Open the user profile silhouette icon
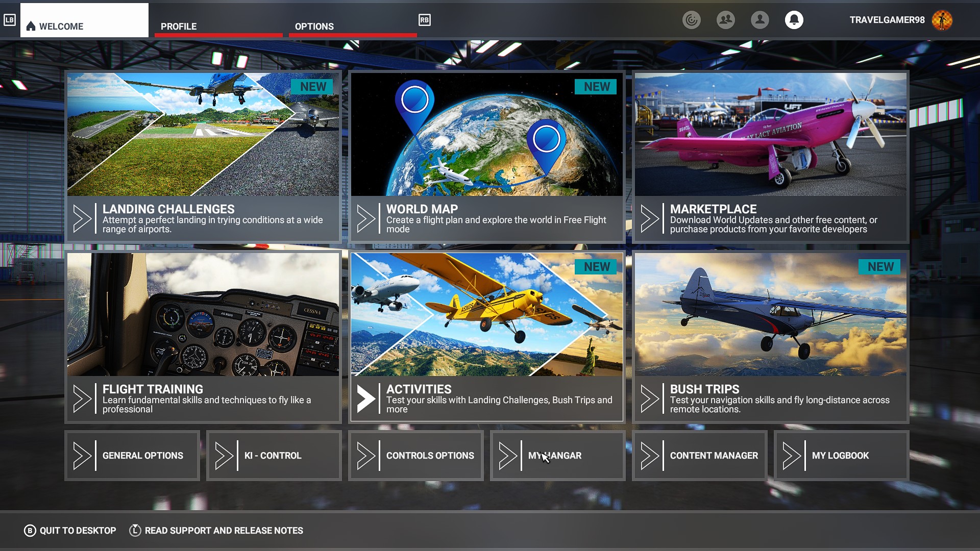This screenshot has height=551, width=980. (759, 20)
